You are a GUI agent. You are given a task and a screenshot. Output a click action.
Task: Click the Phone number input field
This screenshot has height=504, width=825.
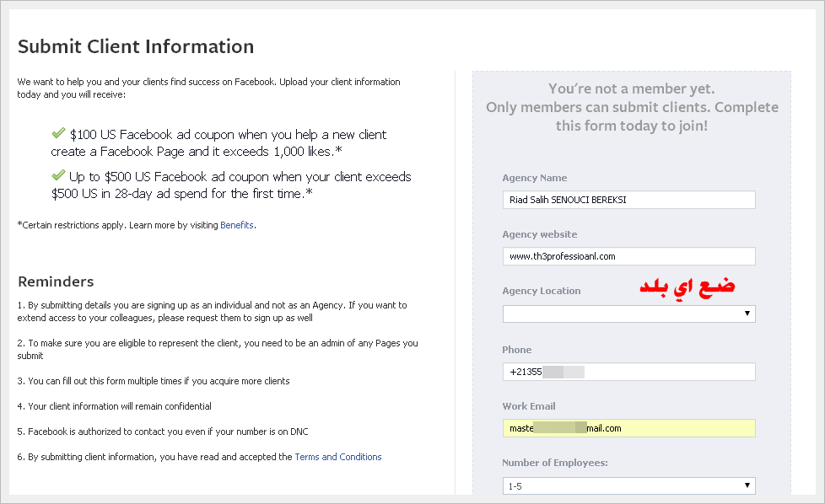tap(628, 372)
